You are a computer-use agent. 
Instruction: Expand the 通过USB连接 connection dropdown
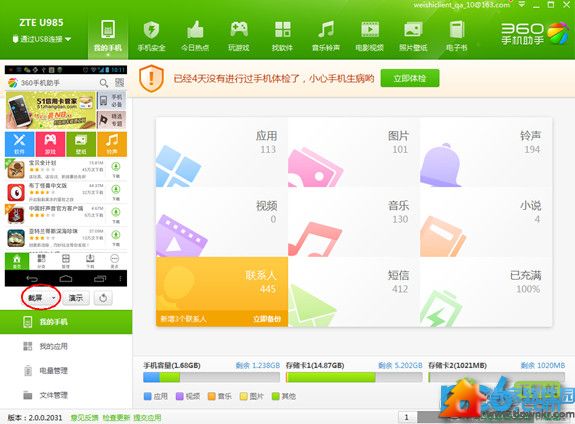(x=41, y=39)
